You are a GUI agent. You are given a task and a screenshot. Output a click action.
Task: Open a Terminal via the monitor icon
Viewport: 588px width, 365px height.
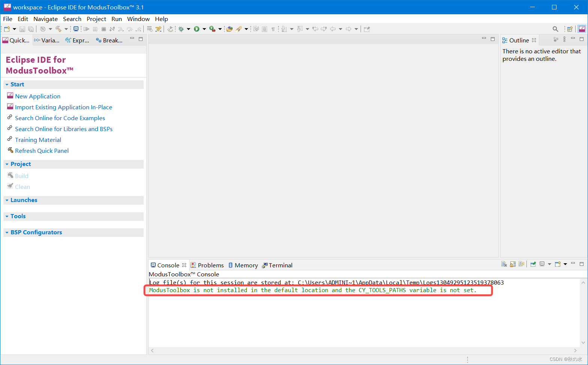click(76, 29)
